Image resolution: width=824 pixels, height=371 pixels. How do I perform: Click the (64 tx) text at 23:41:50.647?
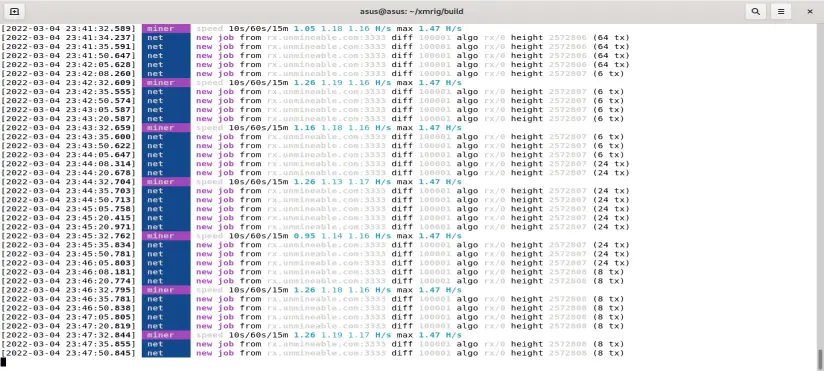pyautogui.click(x=611, y=56)
